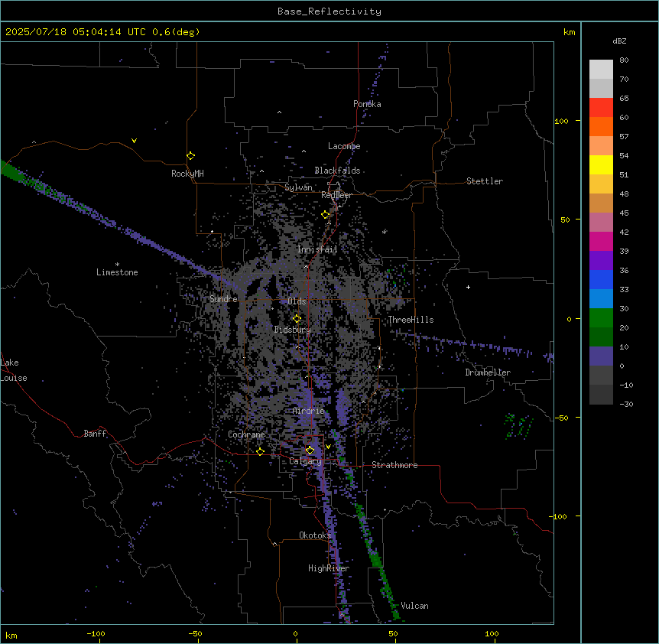Select the light gray 70-80 dBZ swatch

pyautogui.click(x=601, y=70)
